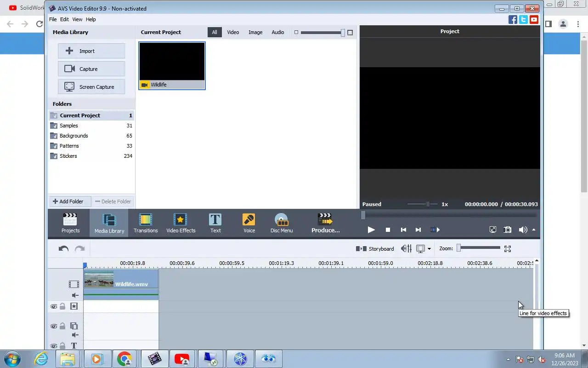
Task: Open Video Effects section
Action: coord(181,223)
